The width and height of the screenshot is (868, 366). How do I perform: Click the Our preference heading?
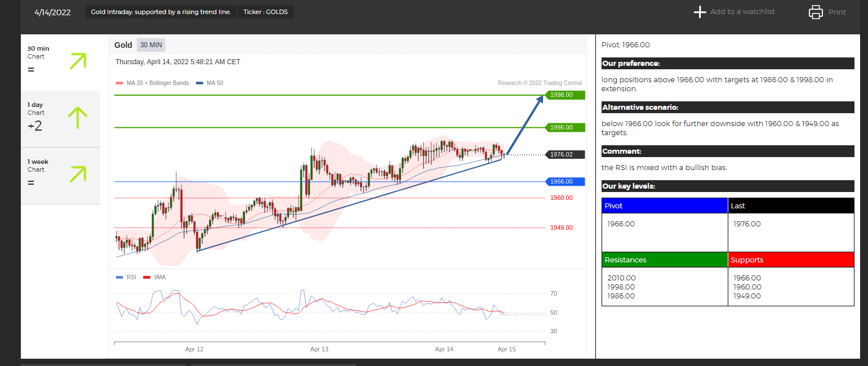tap(728, 64)
